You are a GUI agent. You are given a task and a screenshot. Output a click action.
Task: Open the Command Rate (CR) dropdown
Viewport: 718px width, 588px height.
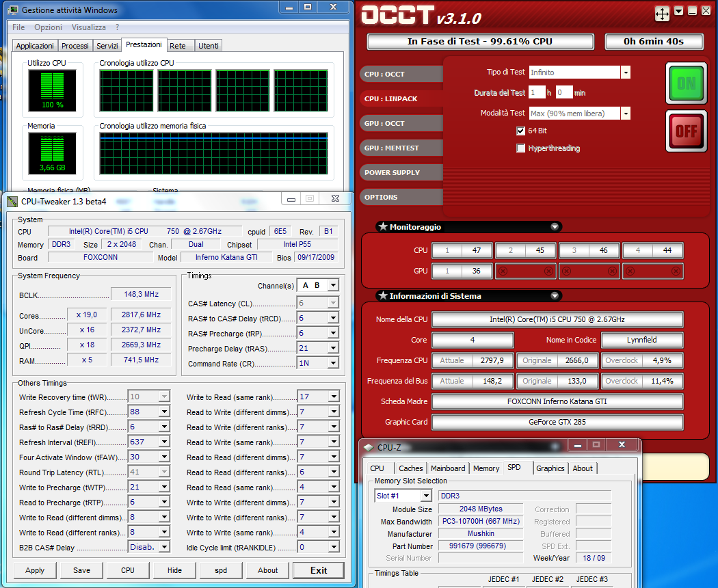click(x=334, y=364)
